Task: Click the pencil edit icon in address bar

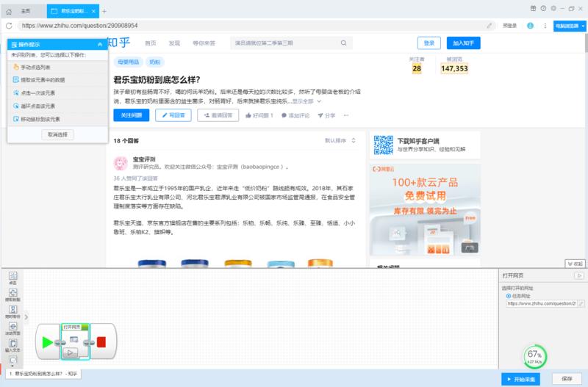Action: click(x=490, y=26)
